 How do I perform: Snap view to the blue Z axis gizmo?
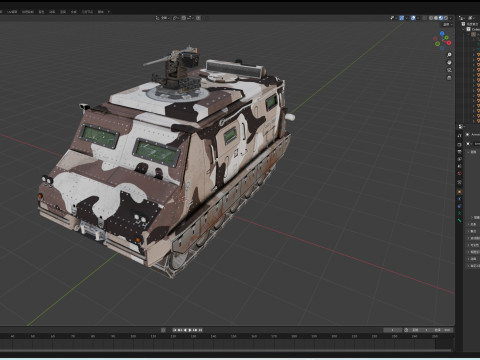pos(442,33)
